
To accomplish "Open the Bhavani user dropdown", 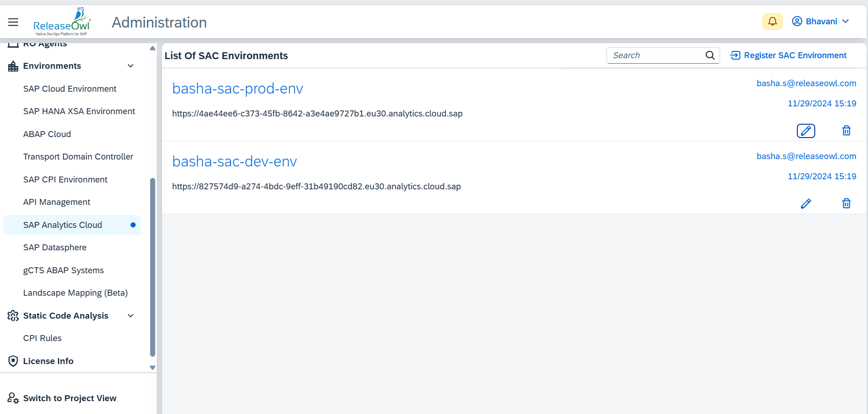I will [x=821, y=22].
